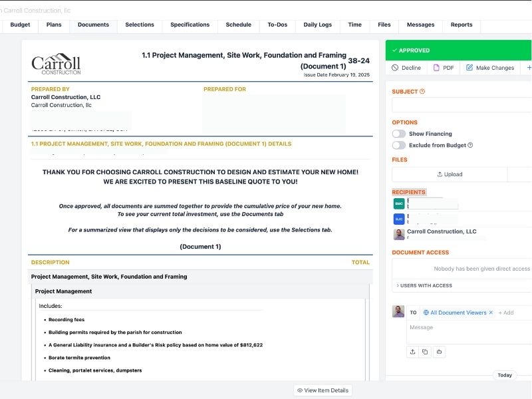The height and width of the screenshot is (399, 532).
Task: Open the Exclude from Budget help icon
Action: coord(470,145)
